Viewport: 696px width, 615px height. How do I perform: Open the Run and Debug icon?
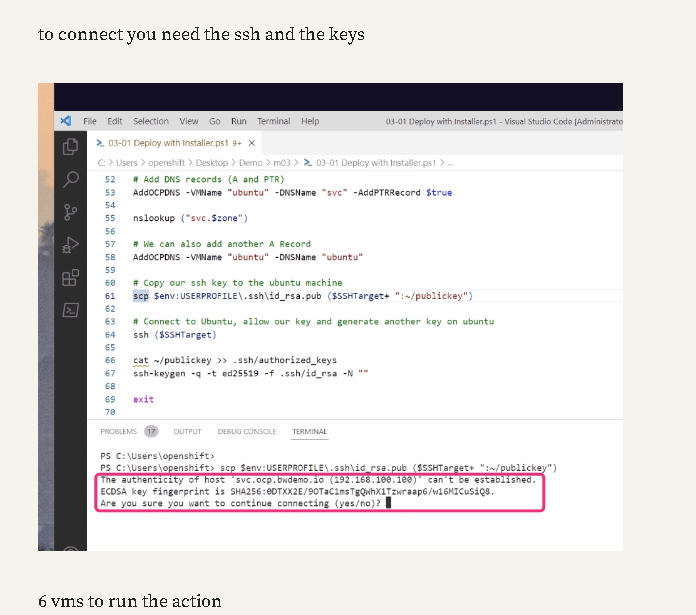(x=70, y=244)
